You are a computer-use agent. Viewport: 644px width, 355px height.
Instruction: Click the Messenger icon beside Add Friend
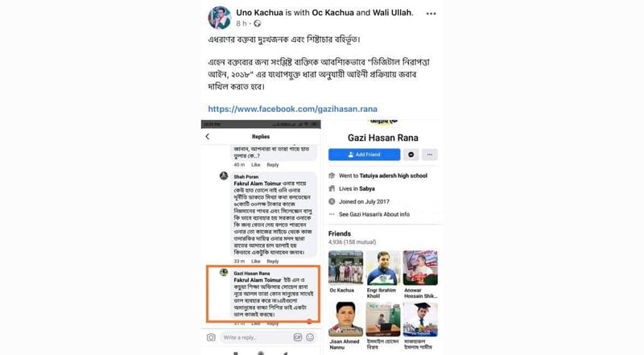[x=411, y=155]
